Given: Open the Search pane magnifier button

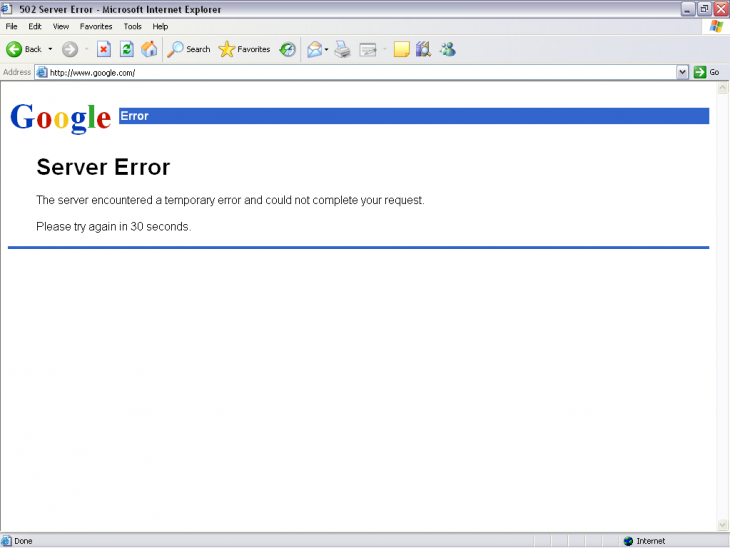Looking at the screenshot, I should 189,49.
